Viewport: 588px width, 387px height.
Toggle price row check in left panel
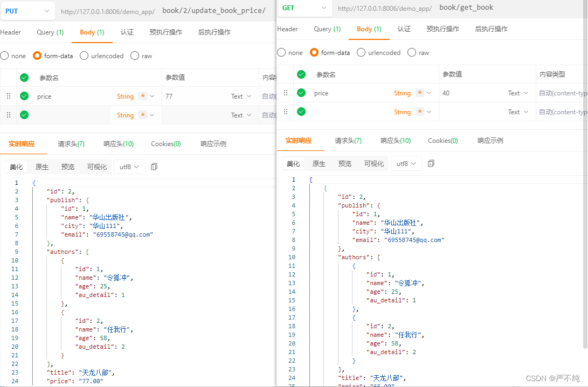[x=24, y=96]
